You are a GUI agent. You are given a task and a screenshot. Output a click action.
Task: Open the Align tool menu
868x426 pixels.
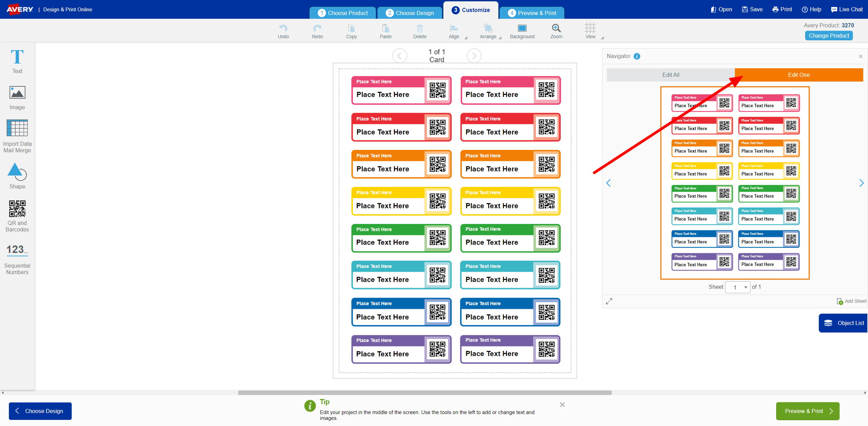point(455,31)
